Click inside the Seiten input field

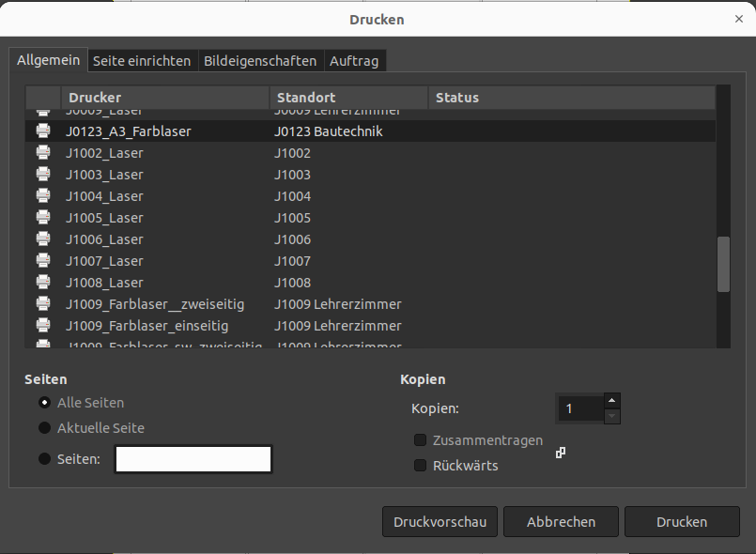click(193, 459)
